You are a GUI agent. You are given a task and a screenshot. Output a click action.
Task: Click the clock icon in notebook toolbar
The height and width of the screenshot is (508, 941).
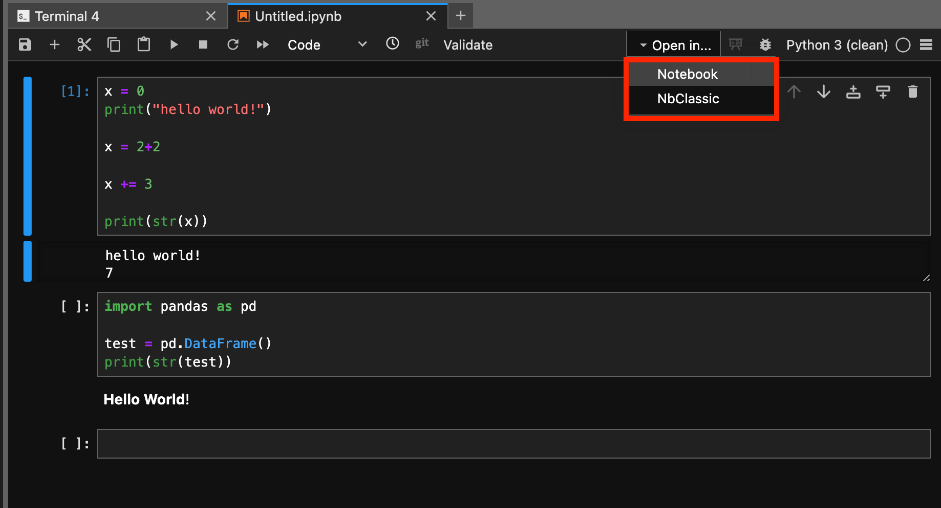click(392, 43)
